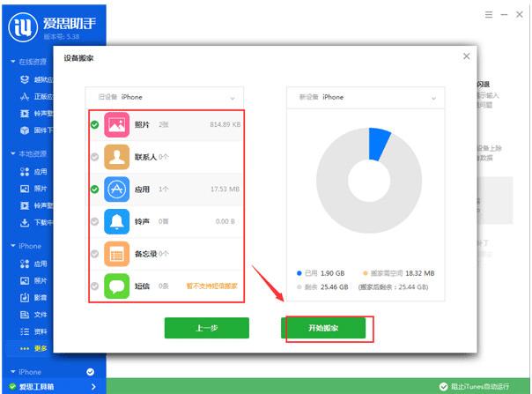Click the 0.00 B size in 铃声 row
The width and height of the screenshot is (532, 394).
[225, 221]
